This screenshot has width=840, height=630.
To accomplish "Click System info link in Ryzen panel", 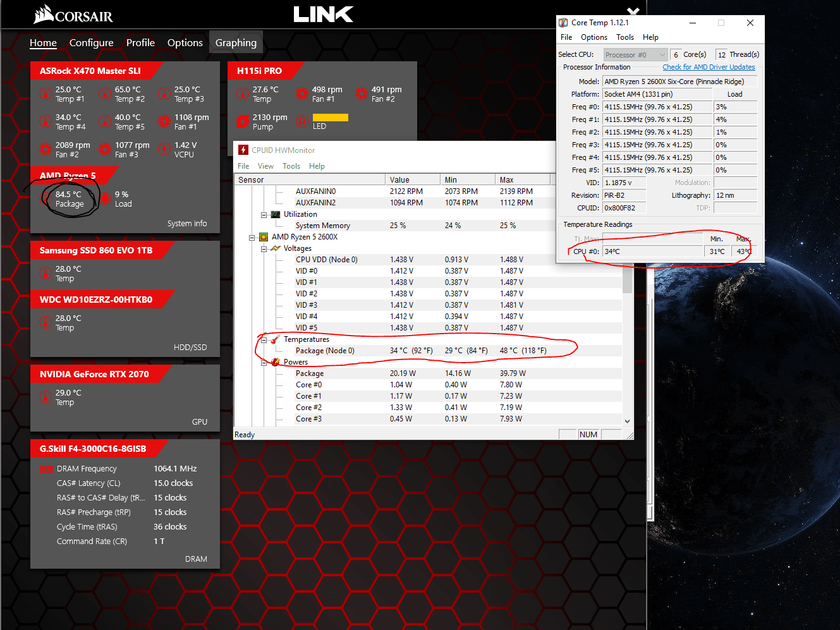I will click(187, 224).
